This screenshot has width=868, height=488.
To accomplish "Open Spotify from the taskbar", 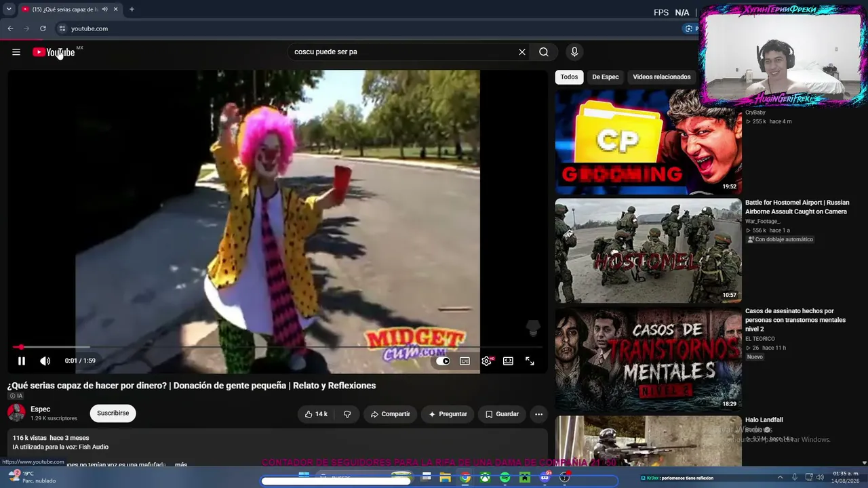I will (505, 478).
